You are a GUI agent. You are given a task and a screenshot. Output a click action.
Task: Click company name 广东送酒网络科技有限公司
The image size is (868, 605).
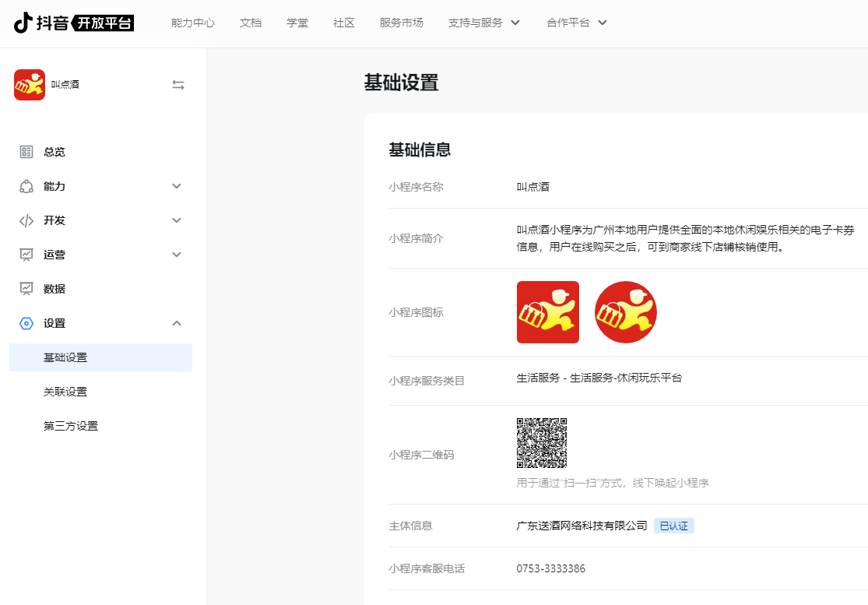pyautogui.click(x=582, y=526)
